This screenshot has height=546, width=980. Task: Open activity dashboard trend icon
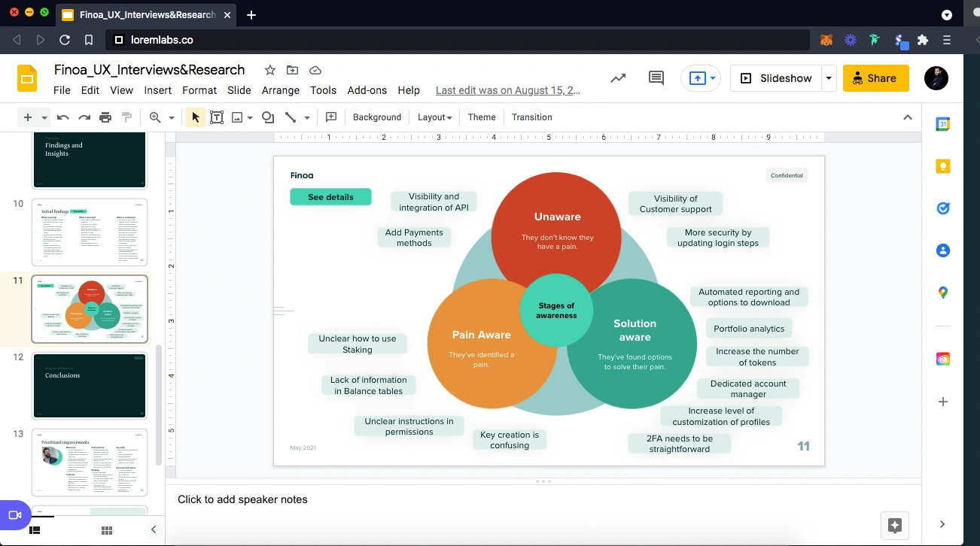619,78
